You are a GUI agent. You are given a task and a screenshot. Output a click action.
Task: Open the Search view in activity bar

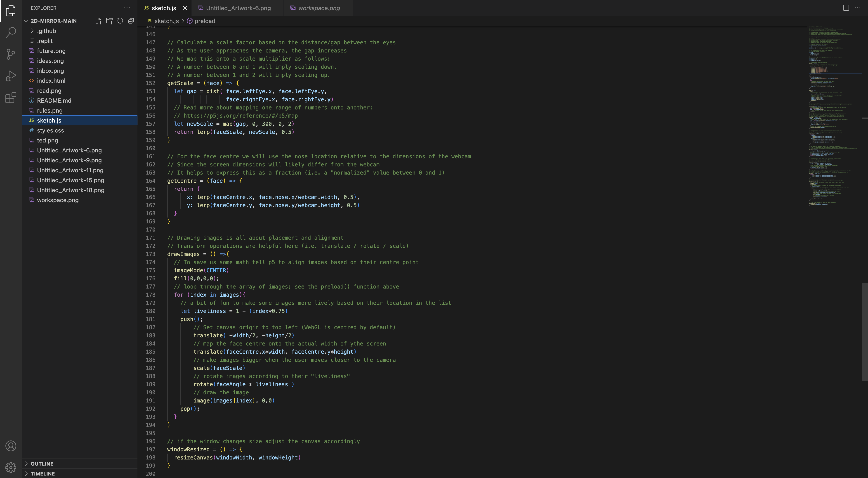[x=11, y=32]
